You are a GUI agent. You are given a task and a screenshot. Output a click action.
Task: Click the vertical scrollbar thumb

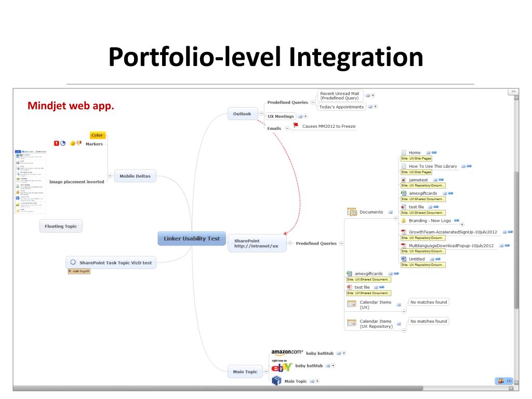point(516,240)
